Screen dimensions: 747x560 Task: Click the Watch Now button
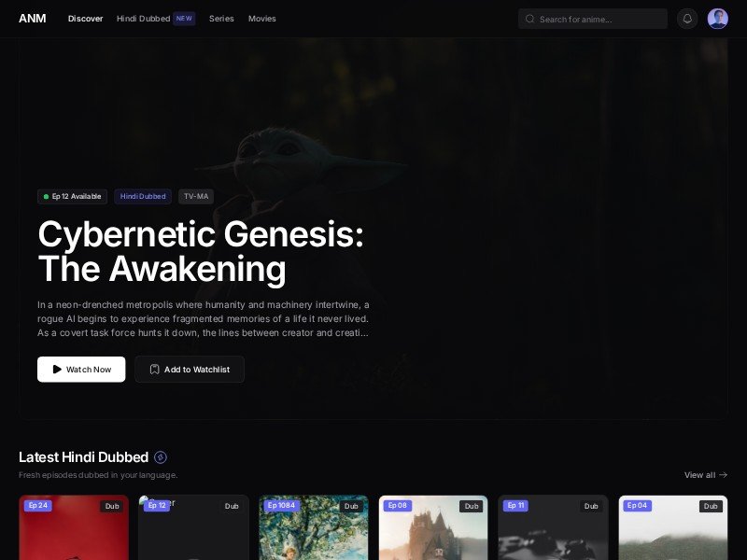pyautogui.click(x=81, y=369)
